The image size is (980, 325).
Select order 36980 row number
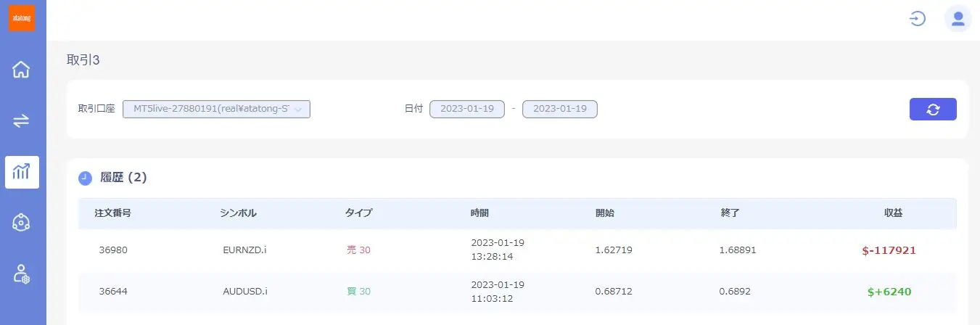click(x=113, y=250)
